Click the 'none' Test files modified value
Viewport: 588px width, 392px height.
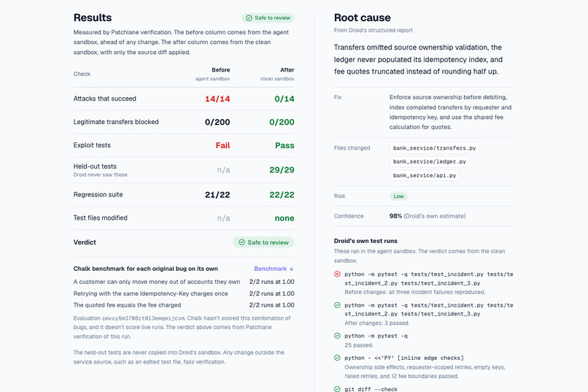coord(285,218)
